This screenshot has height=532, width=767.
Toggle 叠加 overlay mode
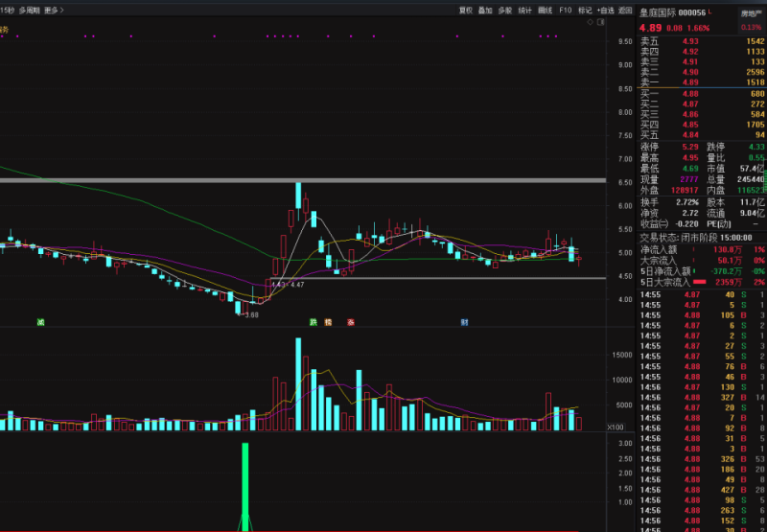(x=485, y=11)
